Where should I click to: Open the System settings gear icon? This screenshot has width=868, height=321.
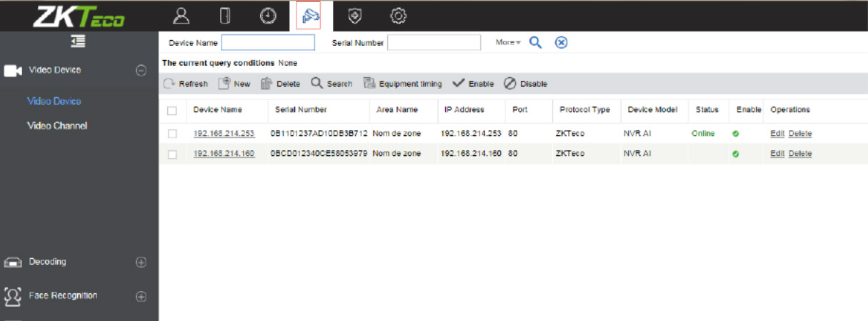(x=399, y=15)
